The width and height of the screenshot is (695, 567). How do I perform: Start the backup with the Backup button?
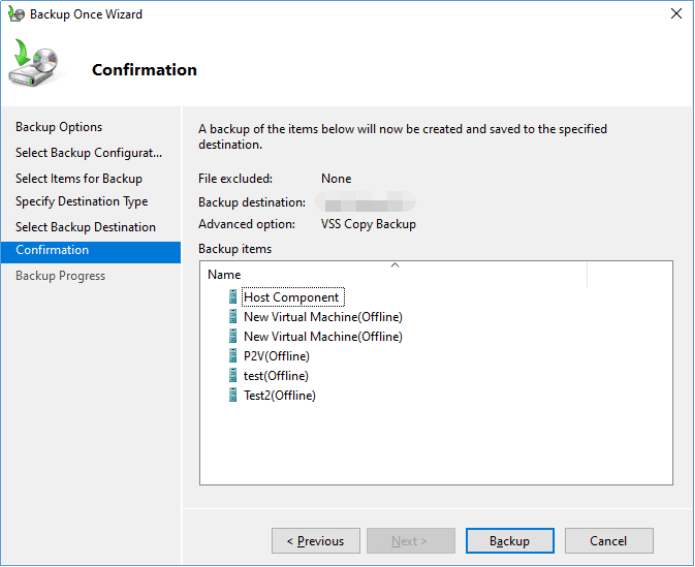point(510,541)
